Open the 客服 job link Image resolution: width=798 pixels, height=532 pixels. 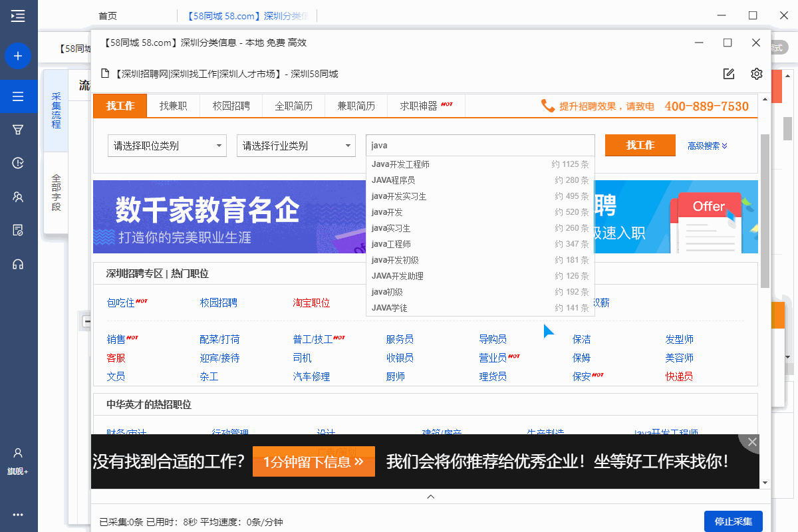116,358
